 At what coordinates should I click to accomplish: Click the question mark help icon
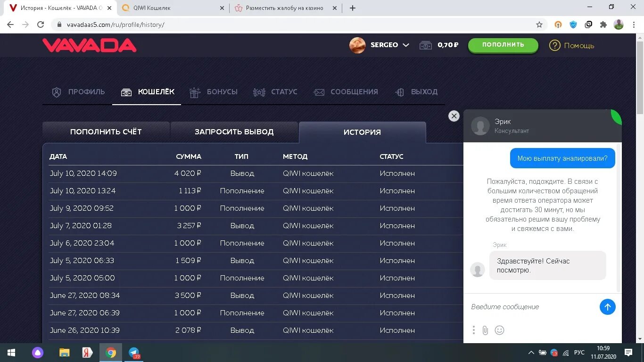[554, 45]
